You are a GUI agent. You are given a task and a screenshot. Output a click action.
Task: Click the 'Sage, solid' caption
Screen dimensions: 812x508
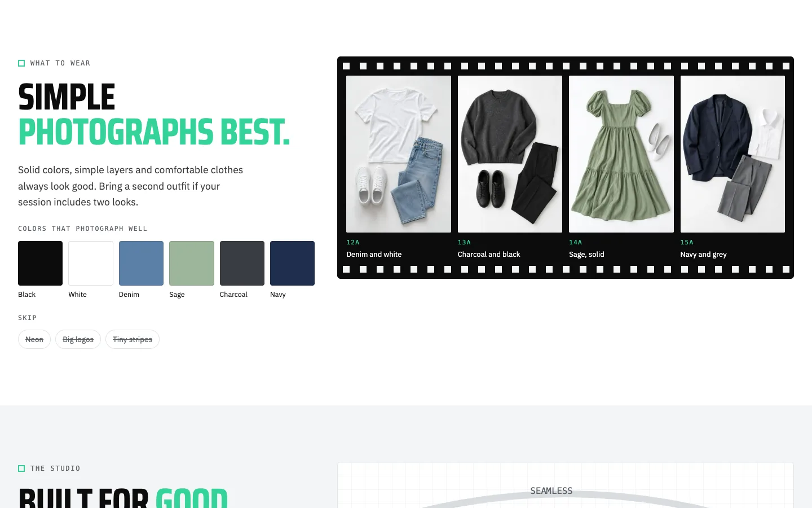pyautogui.click(x=586, y=255)
